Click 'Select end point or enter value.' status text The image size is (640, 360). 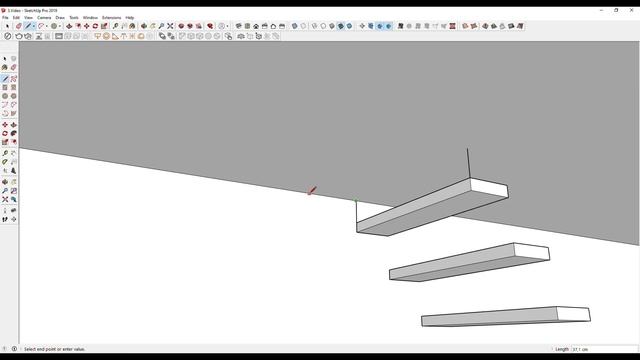tap(55, 349)
